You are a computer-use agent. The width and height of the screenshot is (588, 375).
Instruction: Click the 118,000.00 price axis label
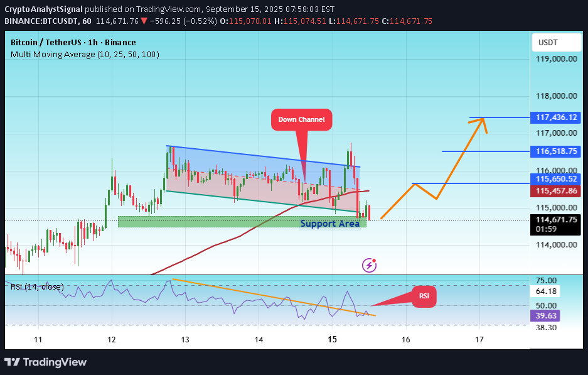[556, 95]
